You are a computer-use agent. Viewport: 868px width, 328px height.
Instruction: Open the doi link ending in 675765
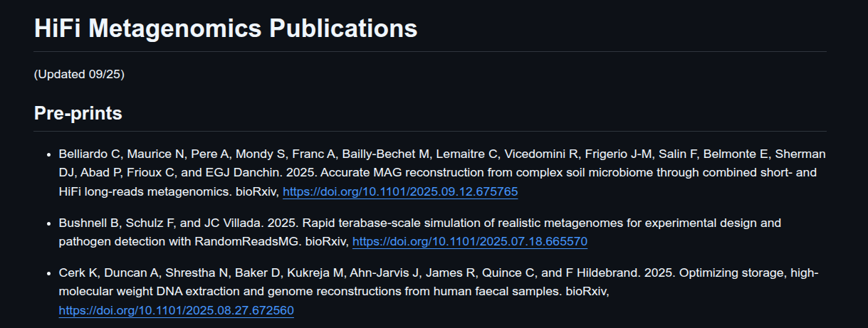(400, 192)
